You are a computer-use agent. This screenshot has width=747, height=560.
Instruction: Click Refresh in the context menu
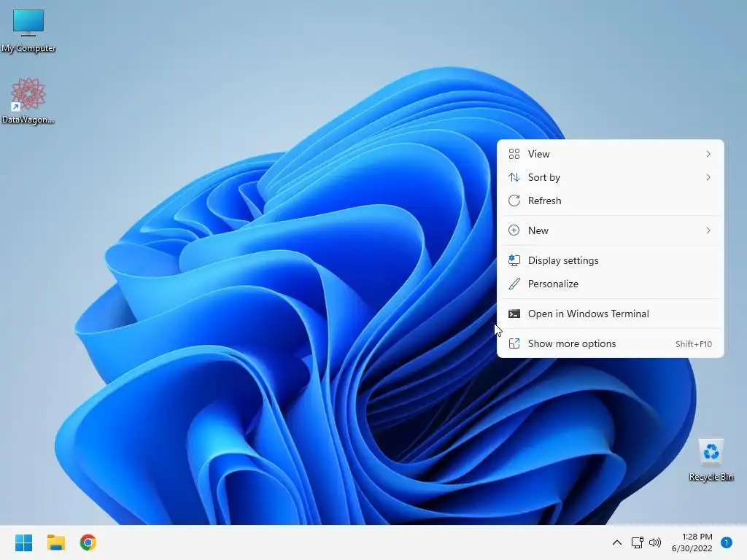click(611, 201)
